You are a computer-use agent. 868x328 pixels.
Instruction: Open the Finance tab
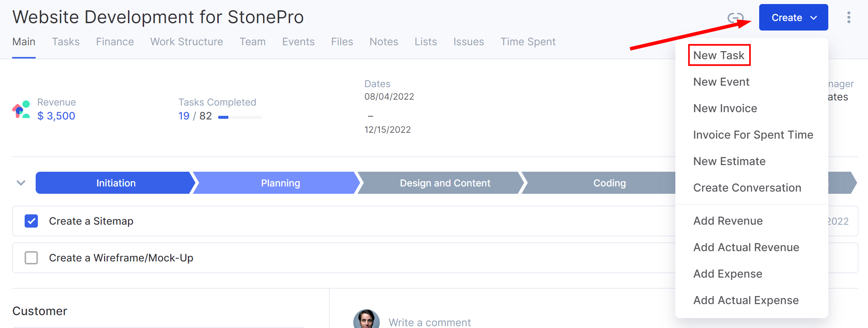(115, 42)
